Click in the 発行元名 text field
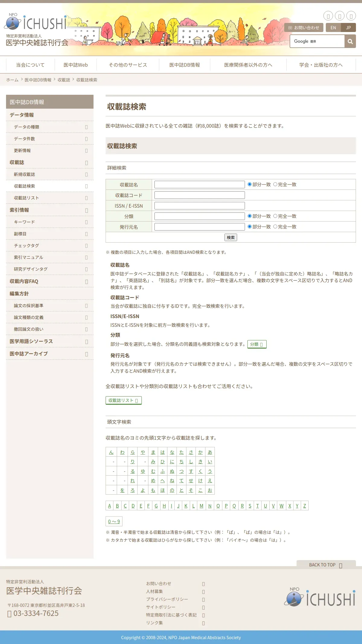Image resolution: width=362 pixels, height=644 pixels. pos(200,227)
